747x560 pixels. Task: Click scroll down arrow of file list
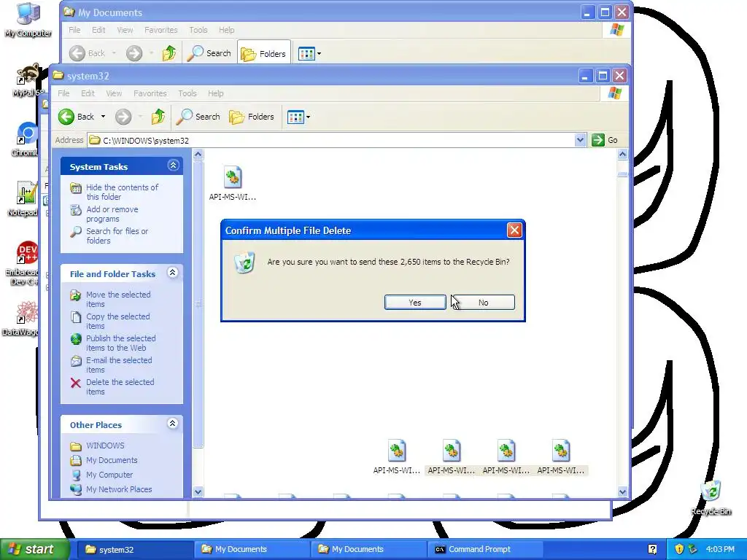pos(622,492)
